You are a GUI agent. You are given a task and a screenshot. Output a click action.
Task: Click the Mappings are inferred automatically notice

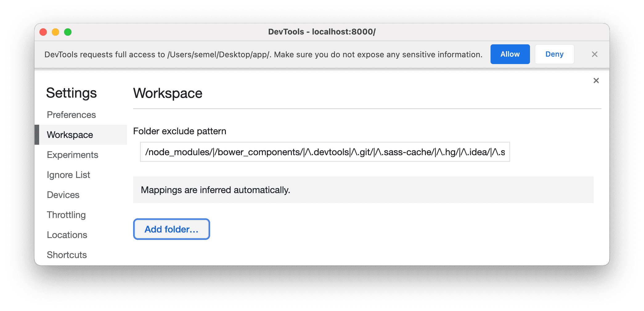(x=215, y=190)
